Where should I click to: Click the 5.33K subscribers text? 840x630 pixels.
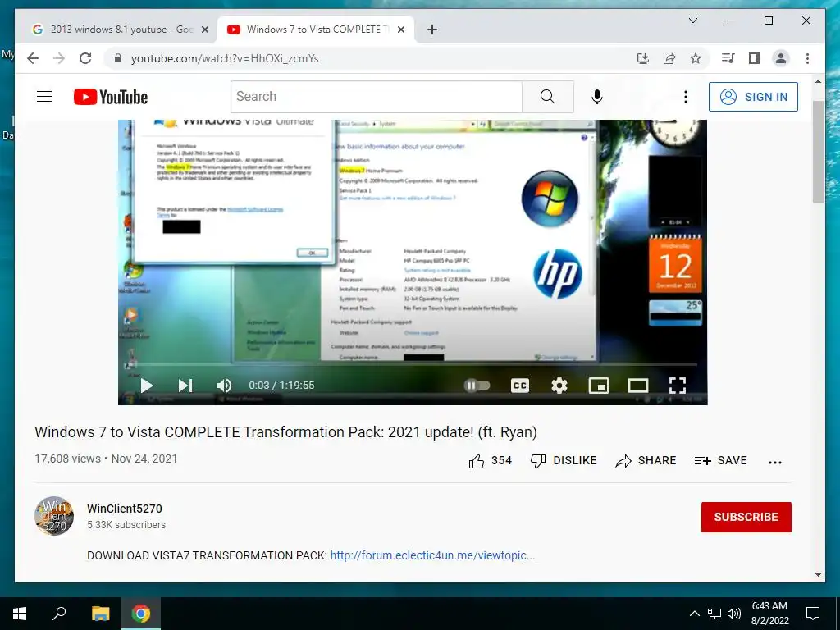[126, 525]
